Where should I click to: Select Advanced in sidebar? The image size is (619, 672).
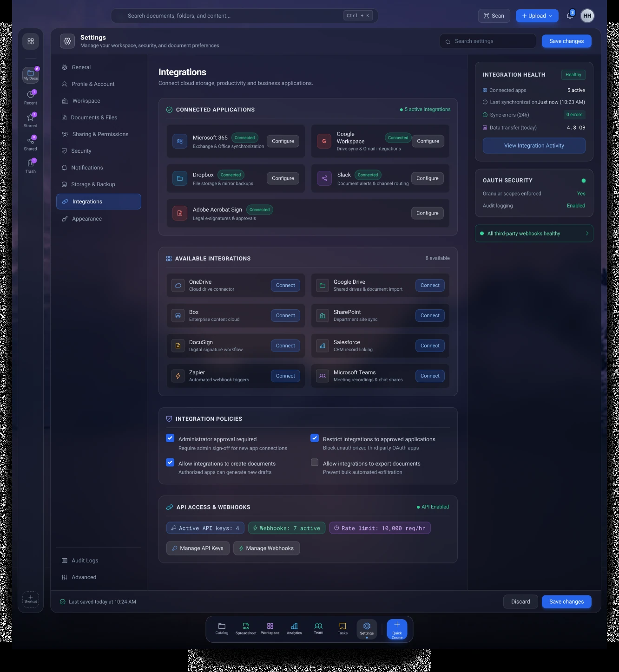tap(99, 577)
